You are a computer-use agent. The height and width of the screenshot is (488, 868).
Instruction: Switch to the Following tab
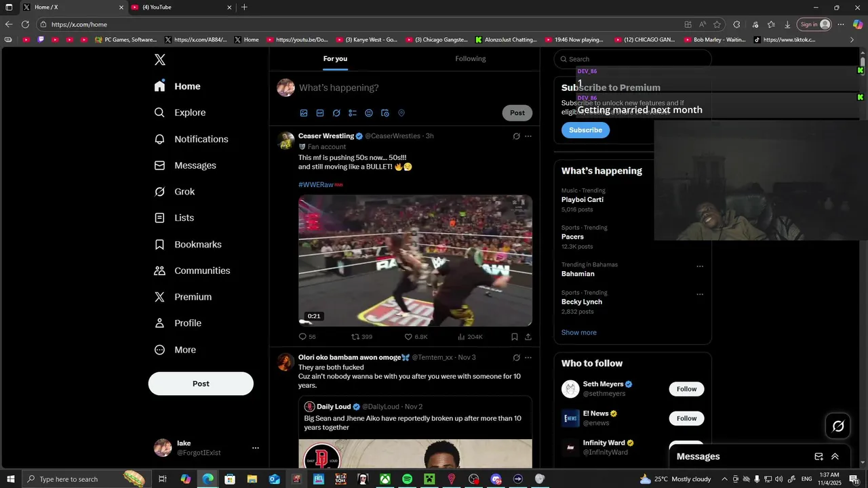click(x=471, y=58)
